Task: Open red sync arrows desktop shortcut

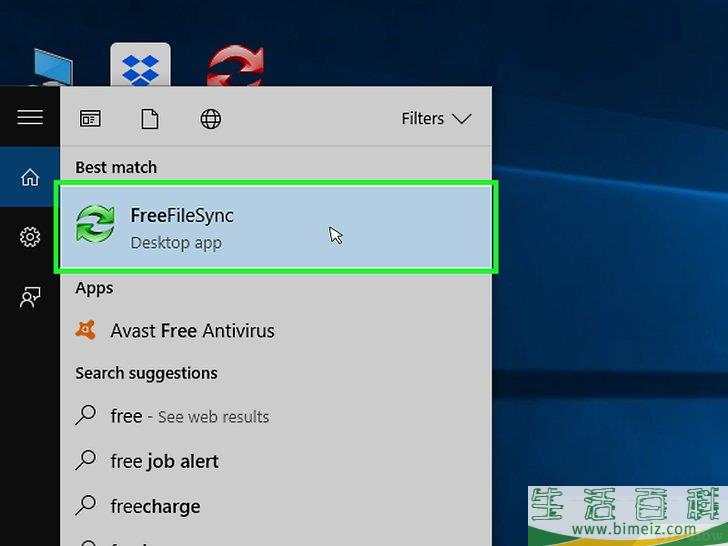Action: click(x=236, y=66)
